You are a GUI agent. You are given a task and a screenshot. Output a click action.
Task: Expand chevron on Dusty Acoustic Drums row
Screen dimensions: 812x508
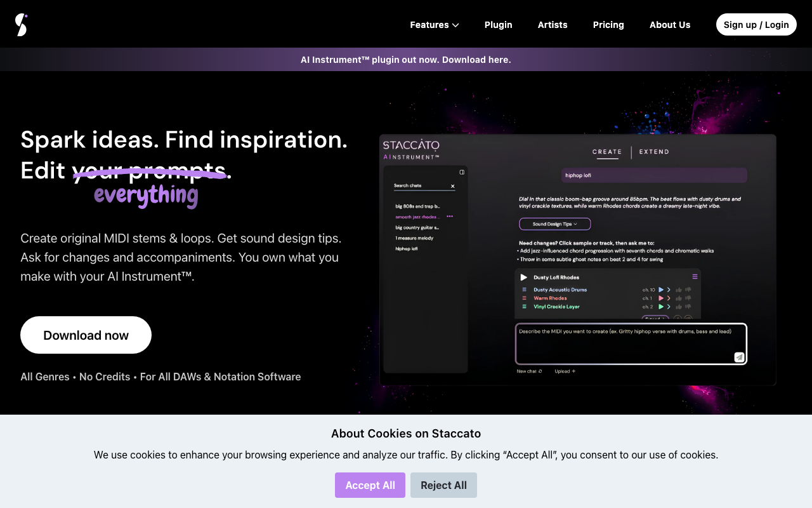[x=669, y=290]
